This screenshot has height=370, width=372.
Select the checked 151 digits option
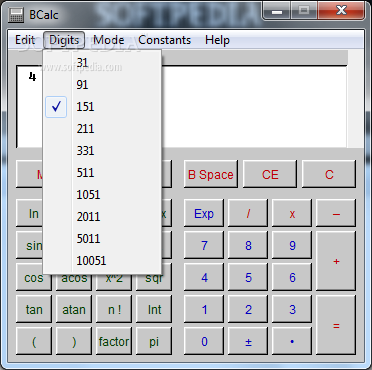[102, 107]
